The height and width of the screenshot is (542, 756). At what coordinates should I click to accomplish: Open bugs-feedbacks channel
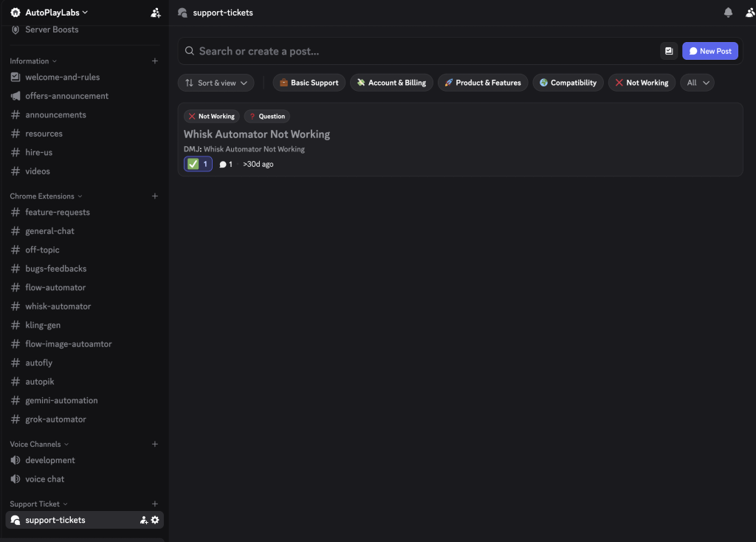[84, 269]
